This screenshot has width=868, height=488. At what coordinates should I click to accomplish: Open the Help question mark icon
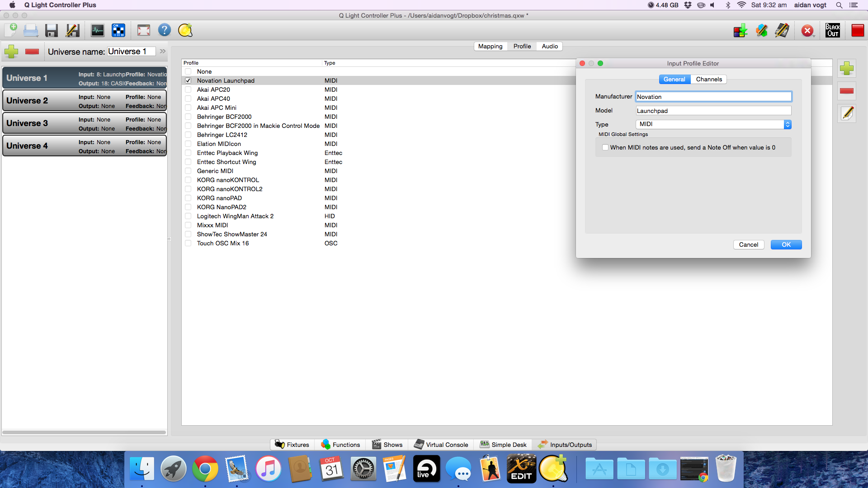click(165, 30)
